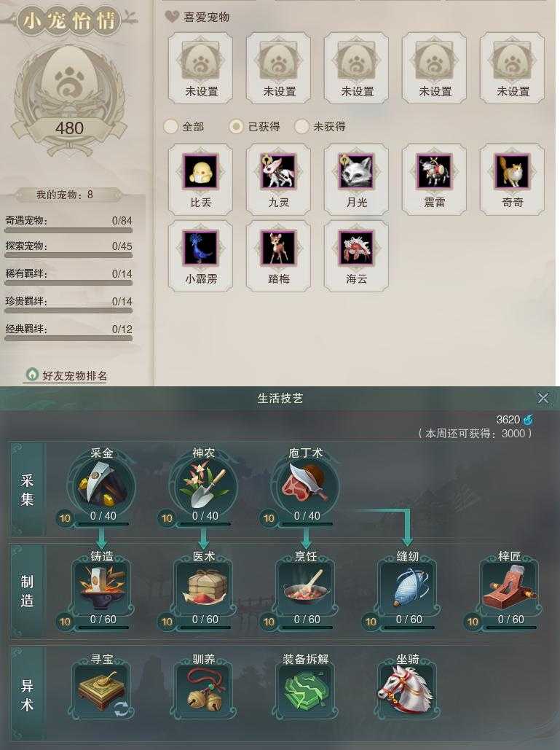Click the 奇遇宠物 progress bar
Viewport: 560px width, 750px height.
(x=68, y=230)
